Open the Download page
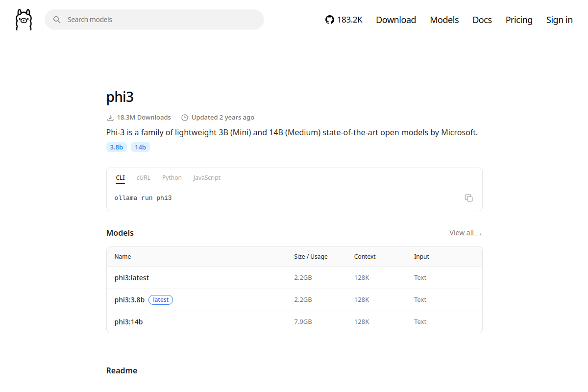Viewport: 588px width, 392px height. point(396,20)
